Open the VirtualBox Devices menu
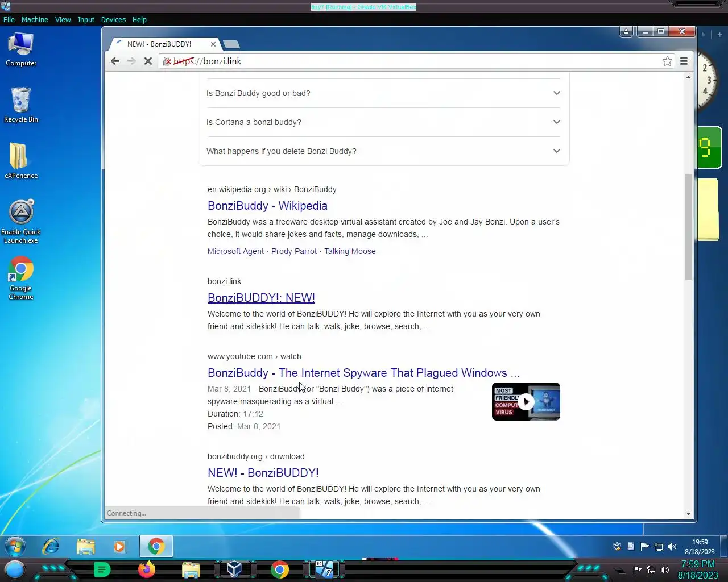Image resolution: width=728 pixels, height=582 pixels. (113, 19)
